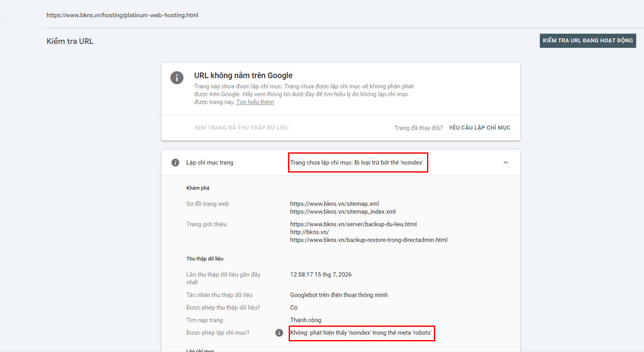The height and width of the screenshot is (352, 644).
Task: Click the 'Khám phá' section heading
Action: [x=197, y=188]
